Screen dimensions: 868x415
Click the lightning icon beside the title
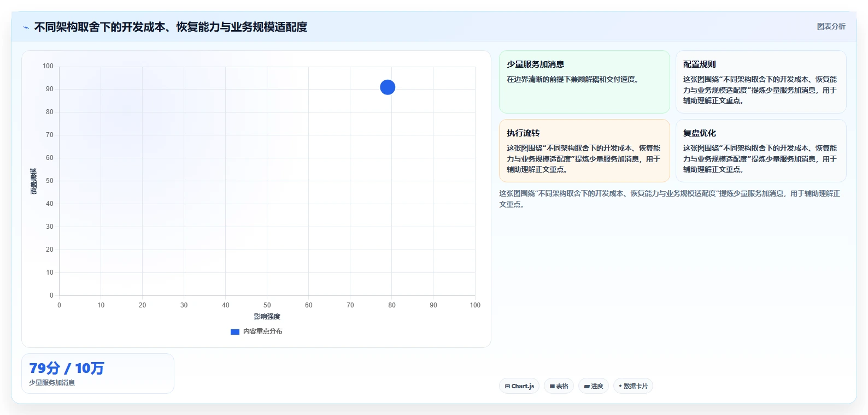click(x=26, y=27)
